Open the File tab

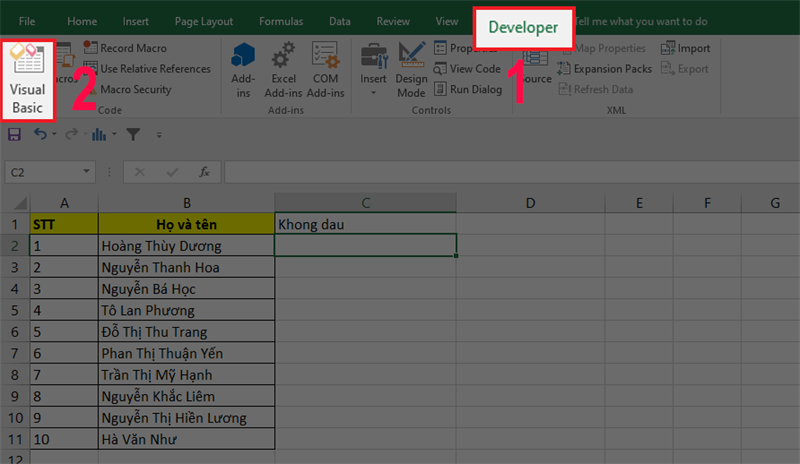click(27, 21)
